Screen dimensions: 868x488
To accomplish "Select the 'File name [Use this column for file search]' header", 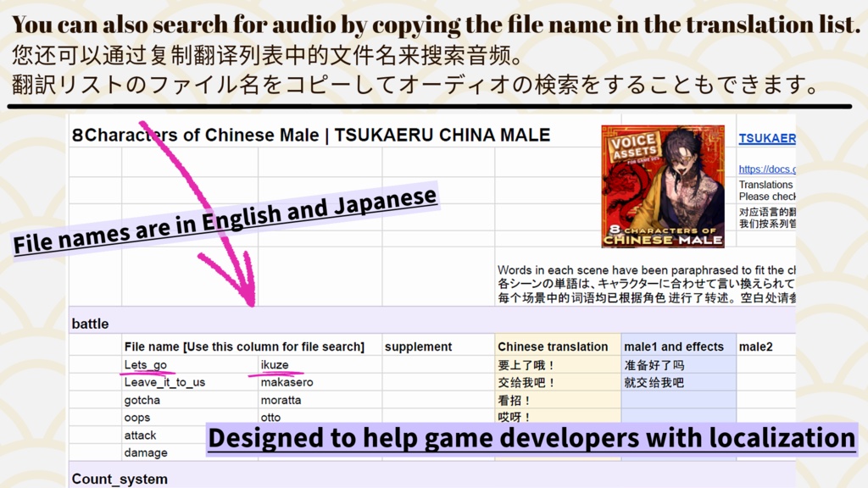I will pos(244,347).
